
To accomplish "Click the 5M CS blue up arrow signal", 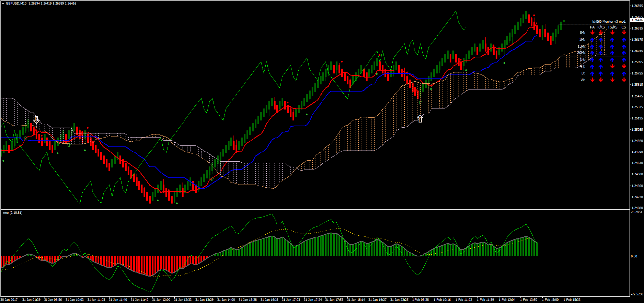I will tap(624, 40).
